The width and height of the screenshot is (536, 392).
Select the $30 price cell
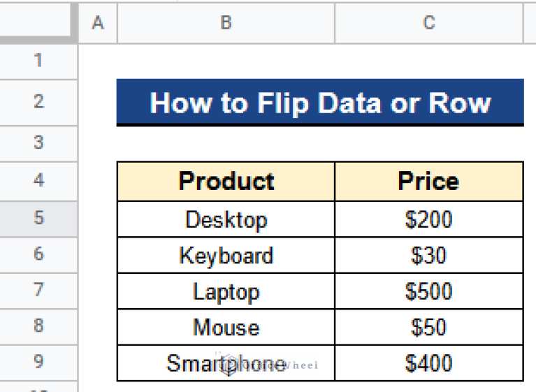tap(428, 255)
